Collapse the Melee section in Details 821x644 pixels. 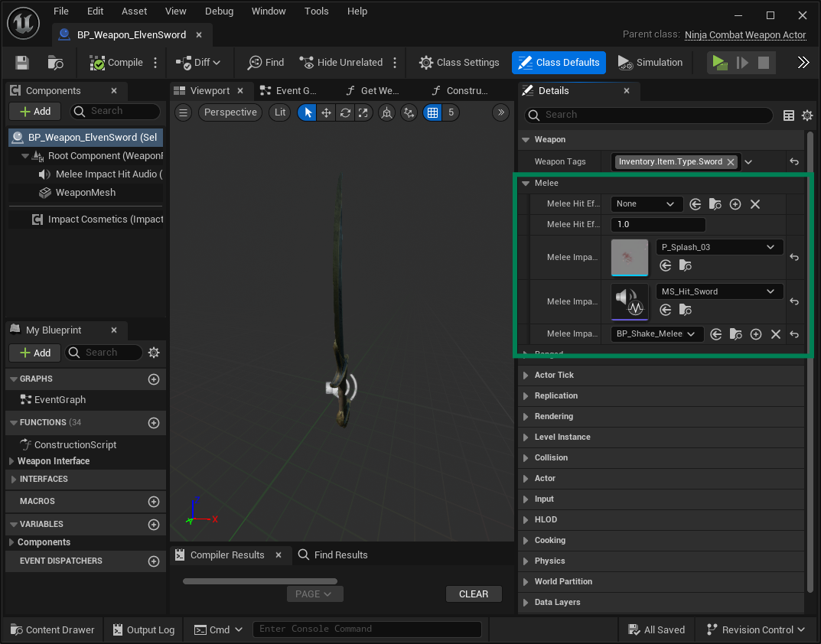tap(526, 183)
